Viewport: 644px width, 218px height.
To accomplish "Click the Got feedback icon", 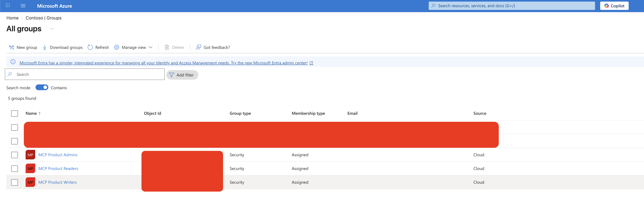I will [x=199, y=47].
